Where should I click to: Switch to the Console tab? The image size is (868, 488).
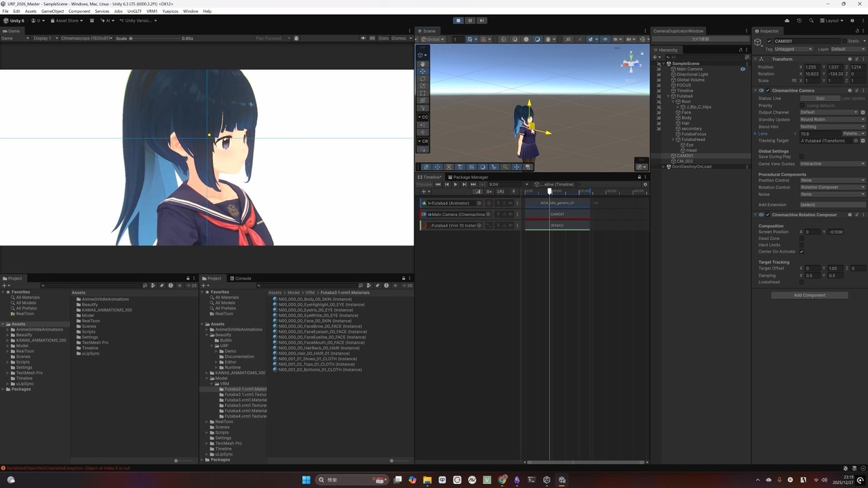pos(241,279)
